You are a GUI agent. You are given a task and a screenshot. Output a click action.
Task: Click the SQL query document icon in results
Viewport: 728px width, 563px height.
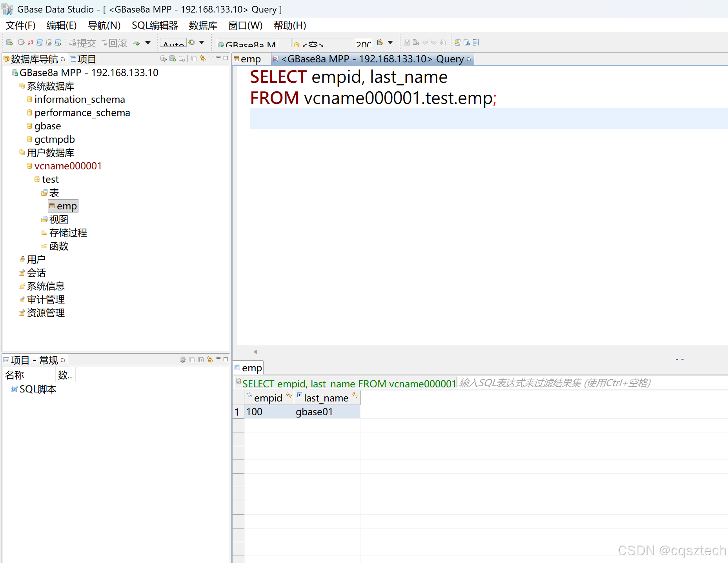[x=238, y=381]
